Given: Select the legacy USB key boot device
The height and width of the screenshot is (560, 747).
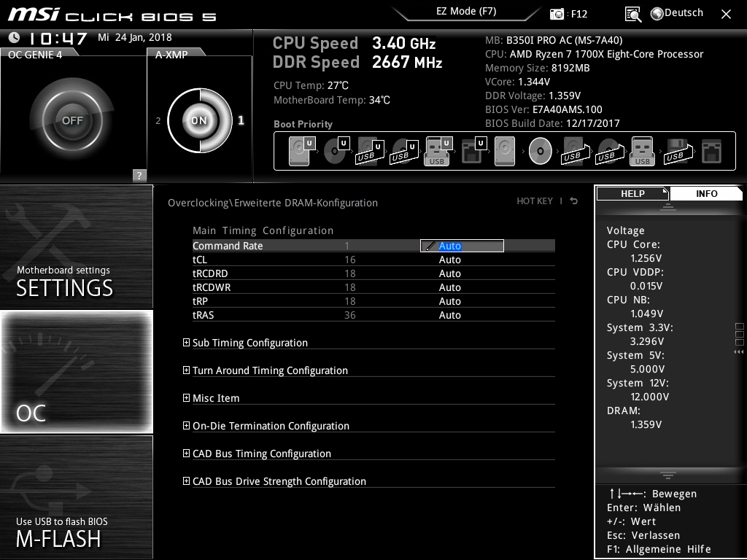Looking at the screenshot, I should click(642, 151).
